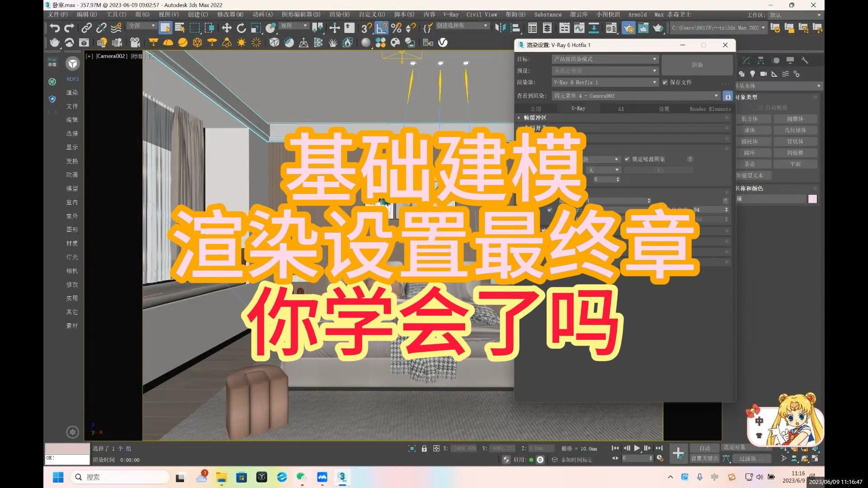Select the Rotate tool in the toolbar
Viewport: 868px width, 488px height.
point(241,28)
